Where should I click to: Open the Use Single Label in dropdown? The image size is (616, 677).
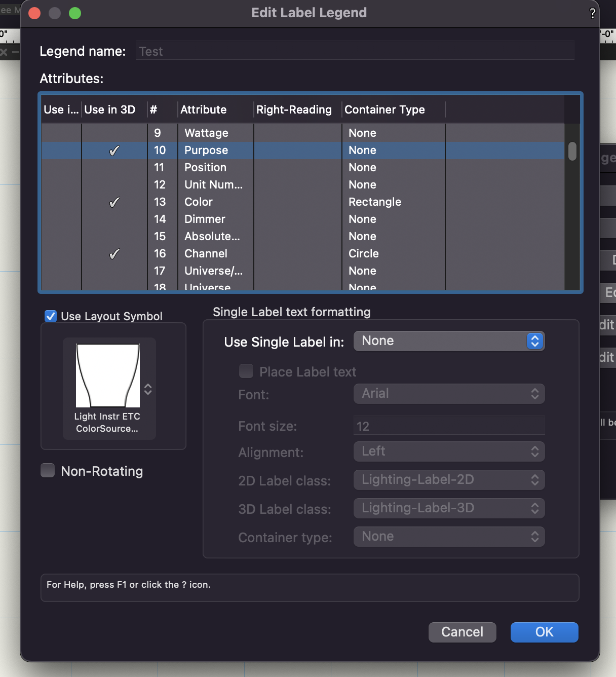click(449, 341)
